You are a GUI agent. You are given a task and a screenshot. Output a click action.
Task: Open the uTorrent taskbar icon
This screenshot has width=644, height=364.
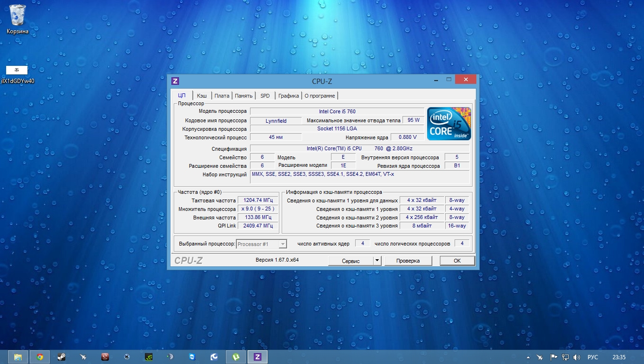(x=235, y=357)
